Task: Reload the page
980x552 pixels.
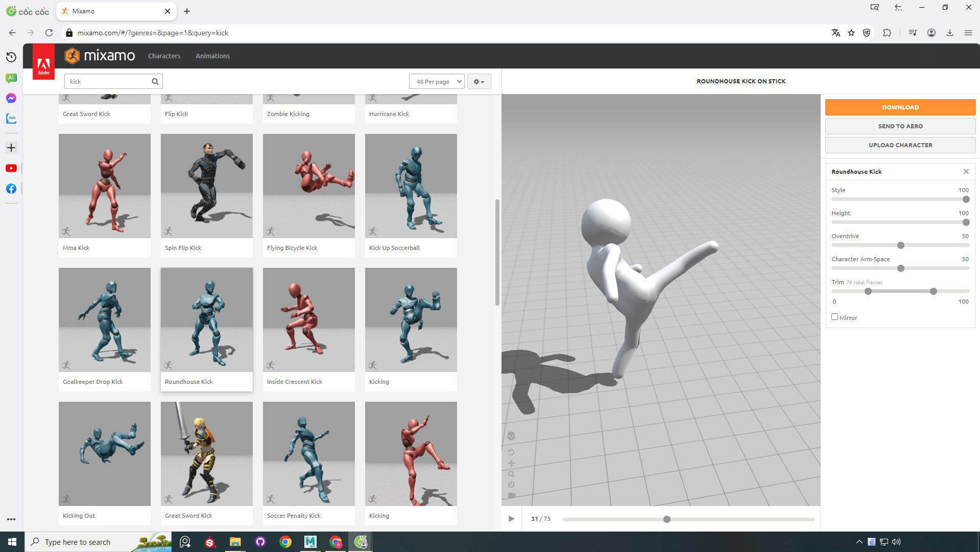Action: coord(49,33)
